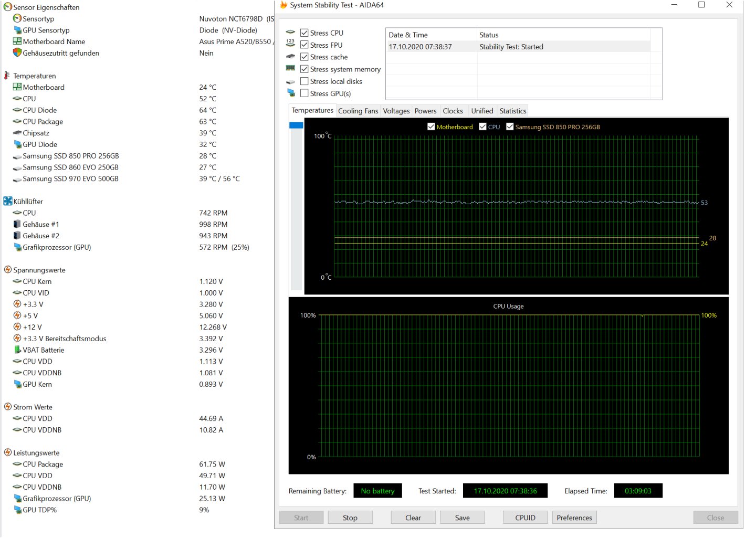
Task: Click the Temperaturen thermometer icon
Action: [7, 76]
